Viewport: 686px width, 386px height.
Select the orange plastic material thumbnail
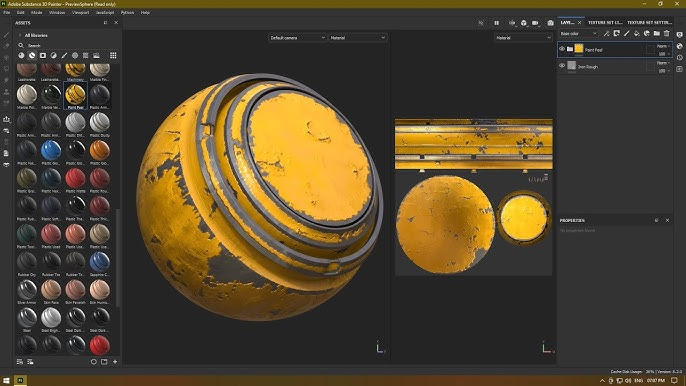click(x=100, y=150)
